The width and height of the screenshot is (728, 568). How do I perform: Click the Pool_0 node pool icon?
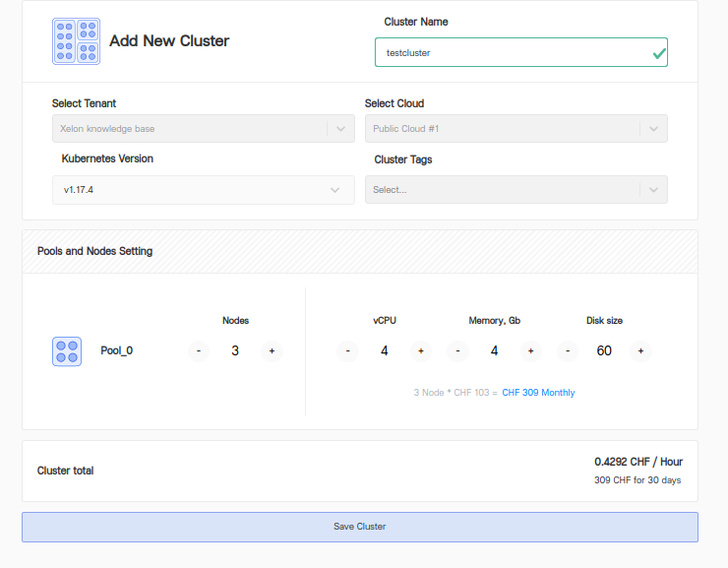pos(67,351)
